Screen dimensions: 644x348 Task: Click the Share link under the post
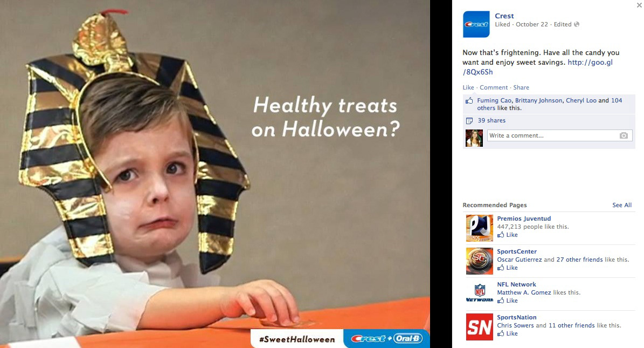tap(521, 87)
